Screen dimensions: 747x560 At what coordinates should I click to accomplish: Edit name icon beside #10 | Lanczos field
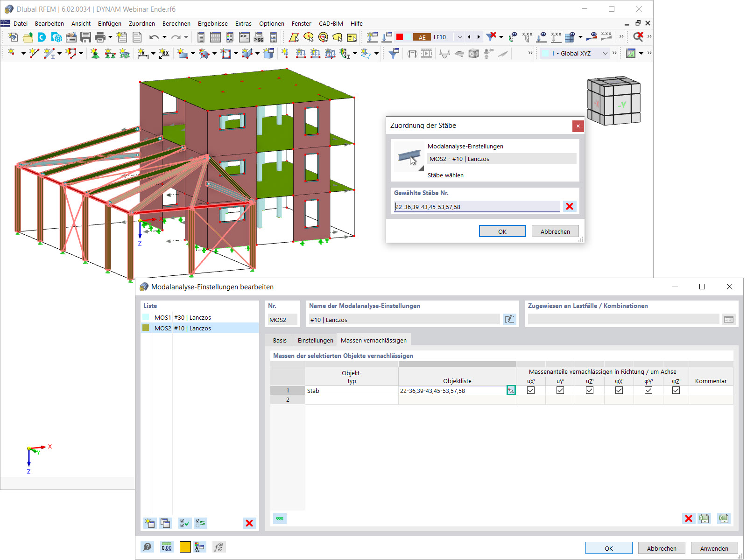[509, 319]
